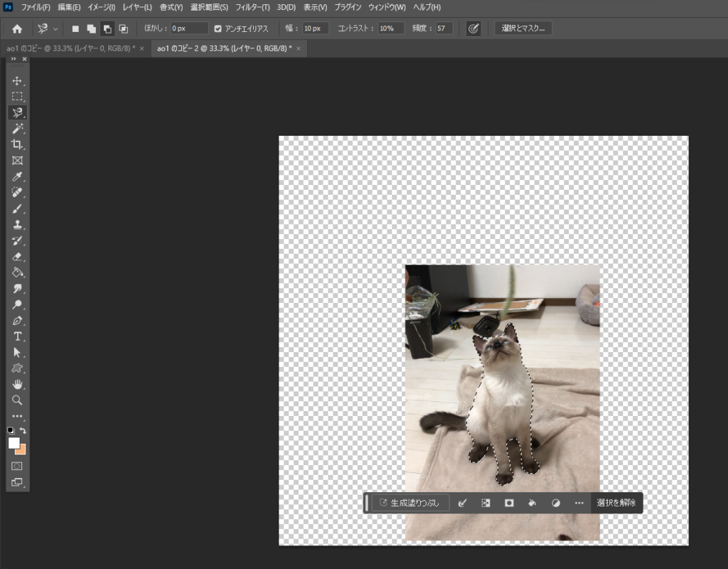Screen dimensions: 728x569
Task: Select the Eraser tool
Action: click(x=17, y=257)
